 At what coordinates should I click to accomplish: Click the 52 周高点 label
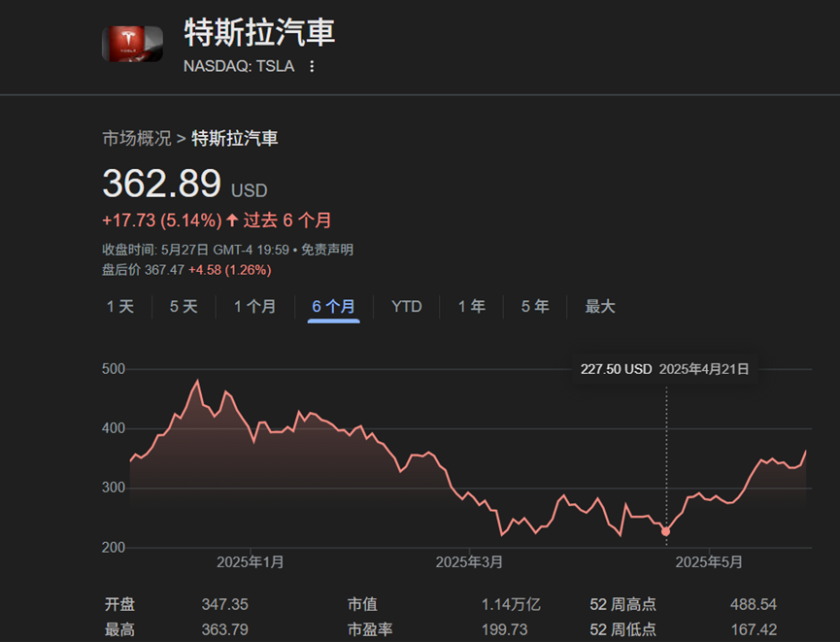(x=623, y=604)
